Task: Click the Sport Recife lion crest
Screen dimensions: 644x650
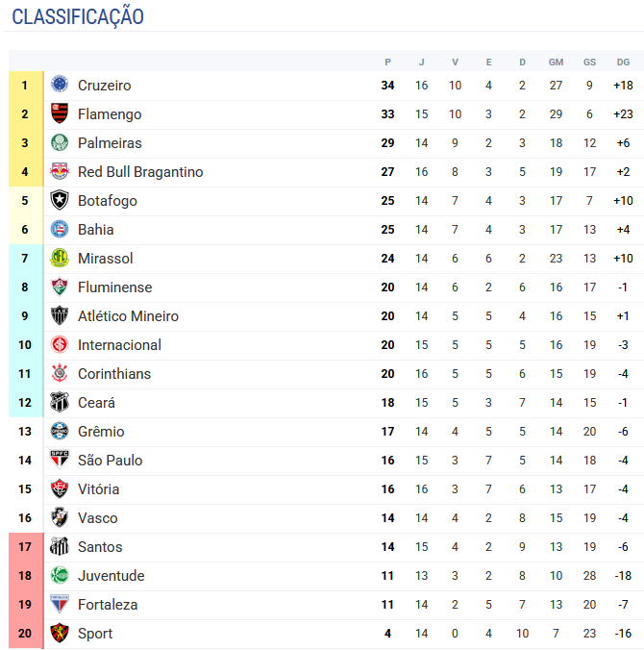Action: pos(60,633)
